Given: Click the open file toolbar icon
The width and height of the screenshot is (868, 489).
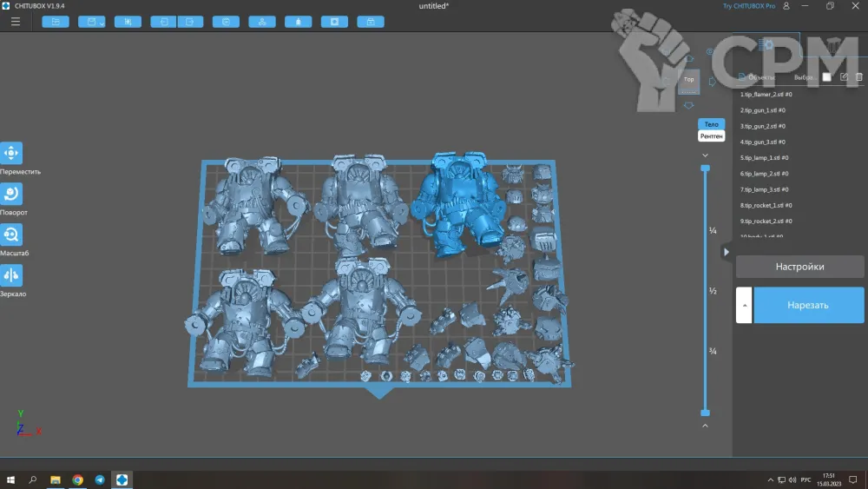Looking at the screenshot, I should point(56,22).
